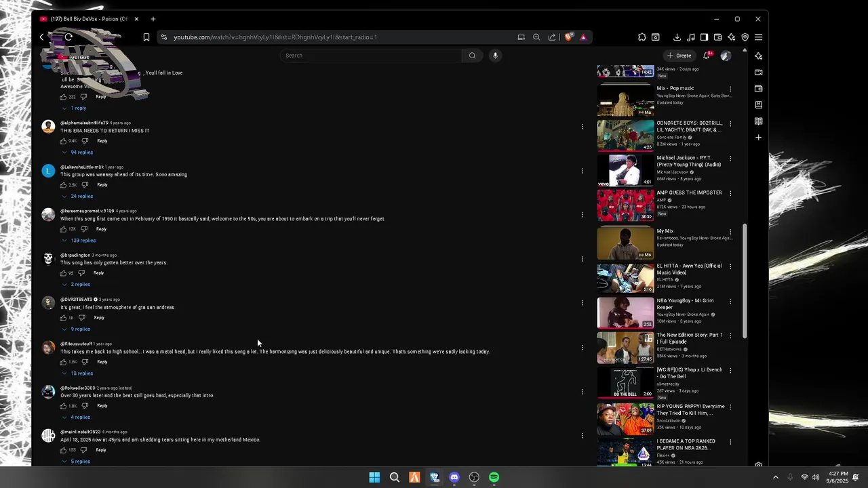This screenshot has height=488, width=868.
Task: Open Windows taskbar Search
Action: (394, 477)
